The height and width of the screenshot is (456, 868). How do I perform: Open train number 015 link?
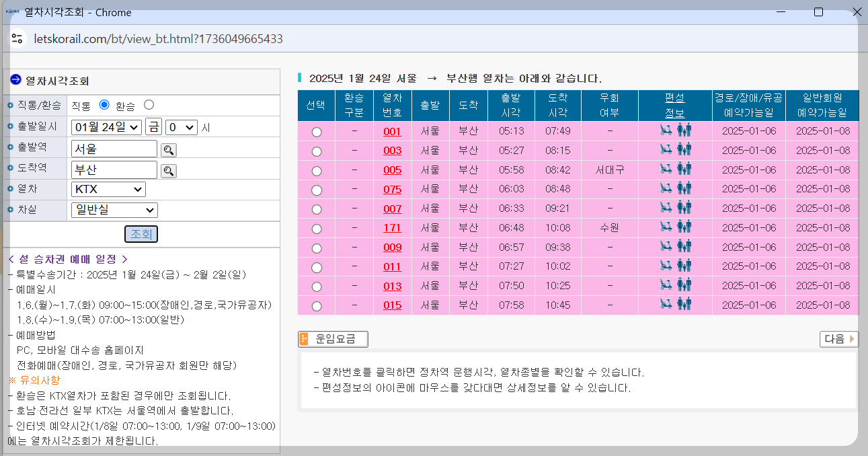[392, 305]
